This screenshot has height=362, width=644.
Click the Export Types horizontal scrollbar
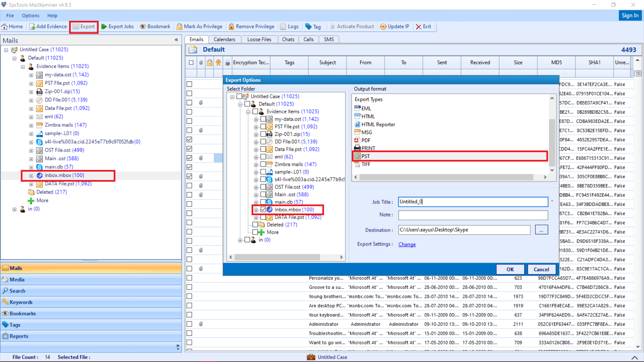[446, 177]
